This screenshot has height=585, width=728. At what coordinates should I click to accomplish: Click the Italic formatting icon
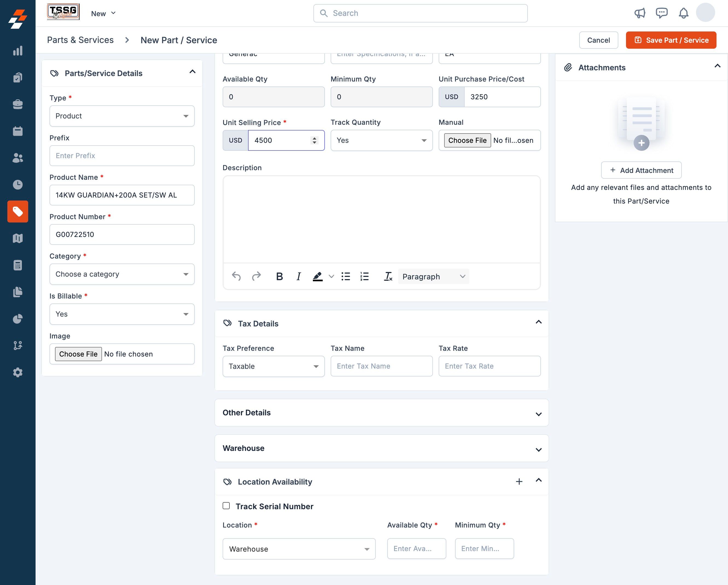click(298, 277)
